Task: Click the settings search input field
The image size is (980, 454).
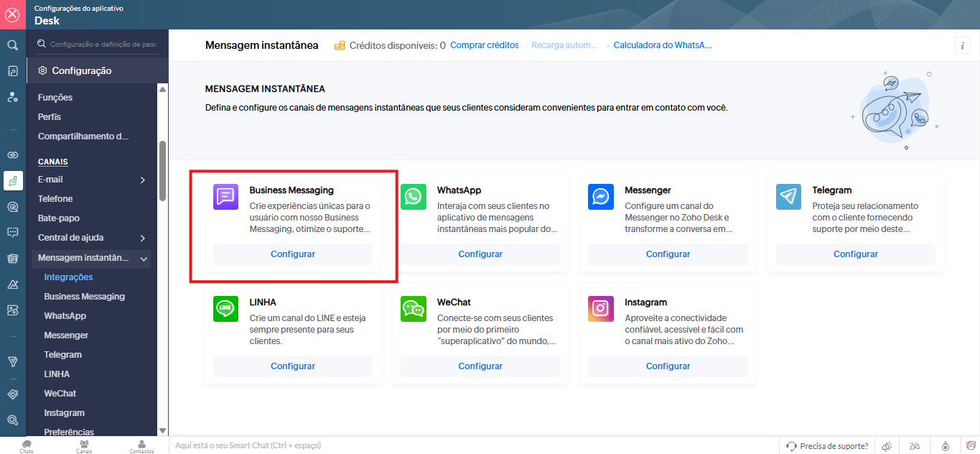Action: pos(102,45)
